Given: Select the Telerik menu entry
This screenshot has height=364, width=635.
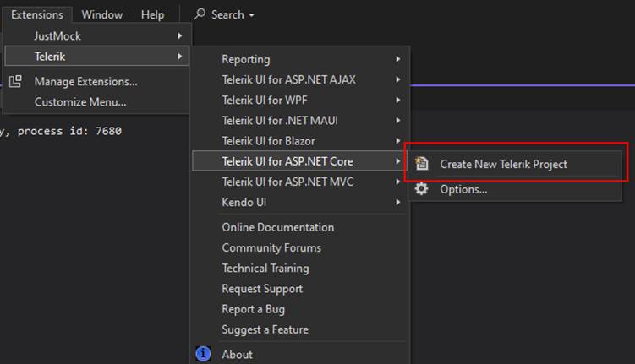Looking at the screenshot, I should coord(97,57).
